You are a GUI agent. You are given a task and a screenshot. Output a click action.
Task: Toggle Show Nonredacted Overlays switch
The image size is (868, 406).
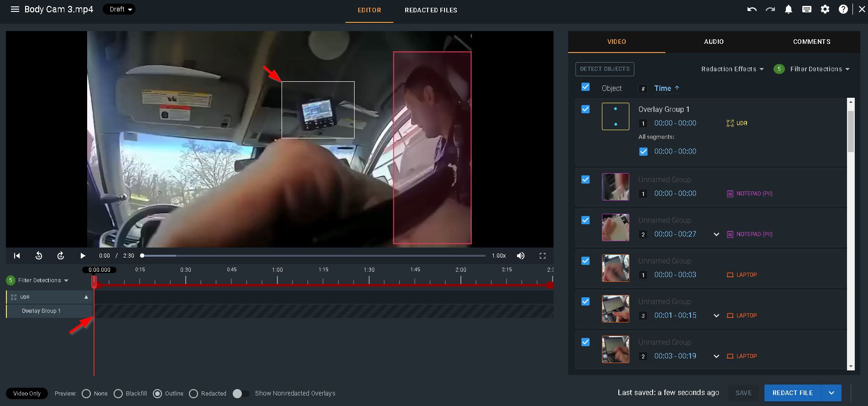[x=241, y=394]
